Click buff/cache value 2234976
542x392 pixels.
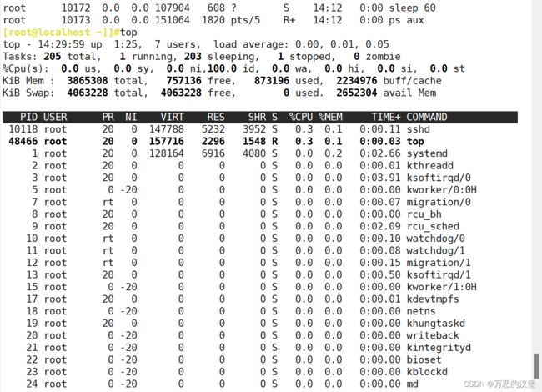357,81
